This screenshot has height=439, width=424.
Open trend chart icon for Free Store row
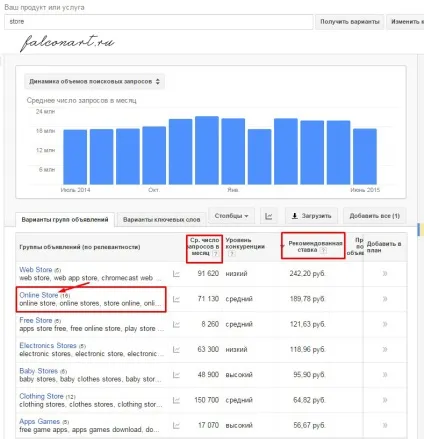176,324
